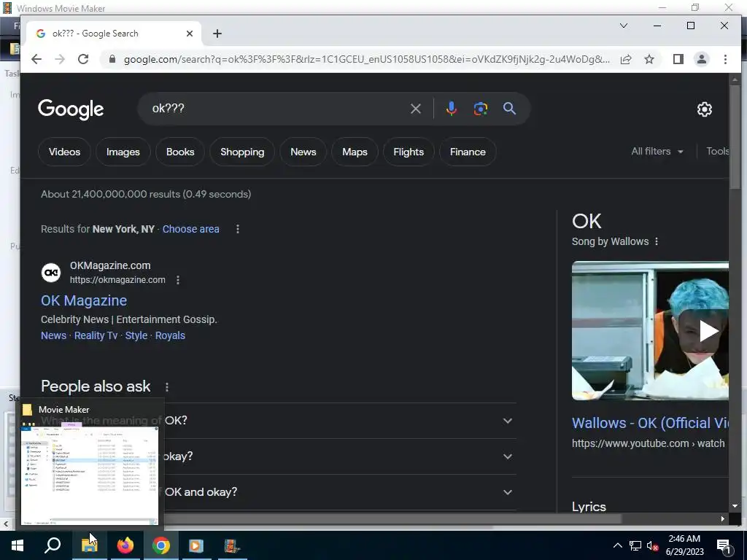Open the Reality Tv sitelink

(96, 335)
